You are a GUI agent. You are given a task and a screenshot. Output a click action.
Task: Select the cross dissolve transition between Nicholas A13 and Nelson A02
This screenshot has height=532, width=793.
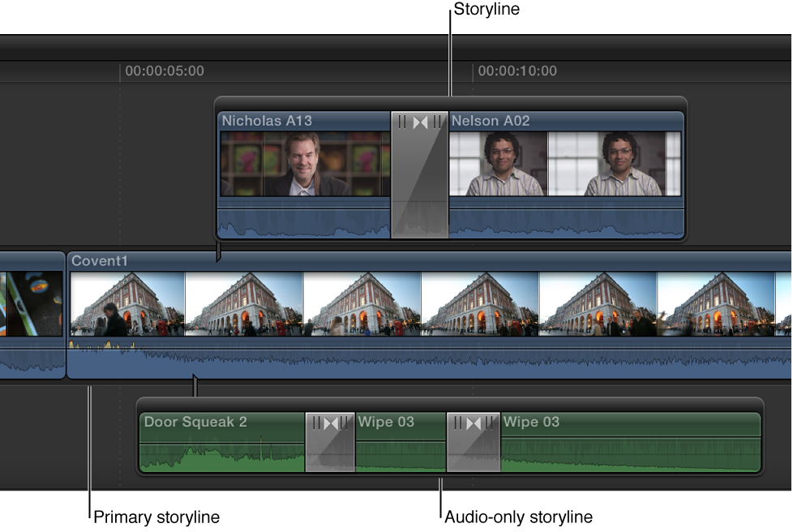[419, 175]
